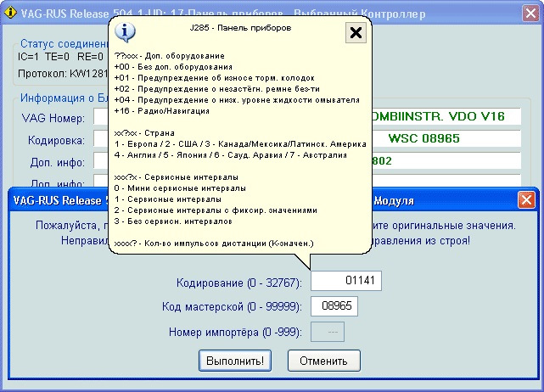Select the Код мастерской field 08965
The image size is (544, 392).
[335, 306]
